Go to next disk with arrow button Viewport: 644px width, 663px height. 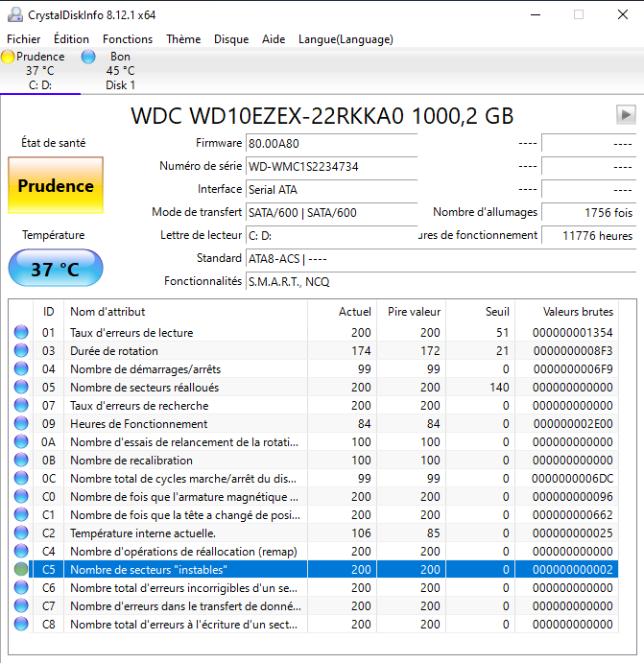[x=626, y=114]
